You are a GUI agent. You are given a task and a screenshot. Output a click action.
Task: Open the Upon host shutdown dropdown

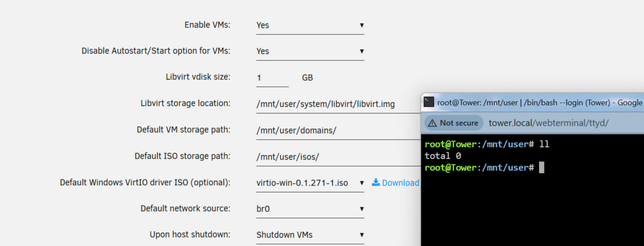tap(310, 235)
